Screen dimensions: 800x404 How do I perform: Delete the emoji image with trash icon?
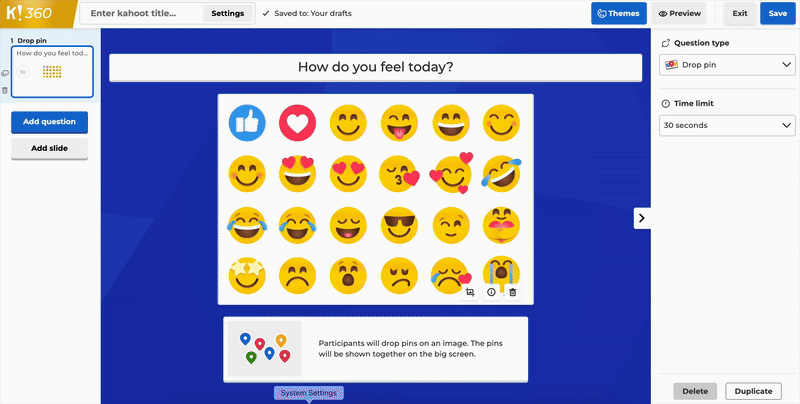(513, 292)
